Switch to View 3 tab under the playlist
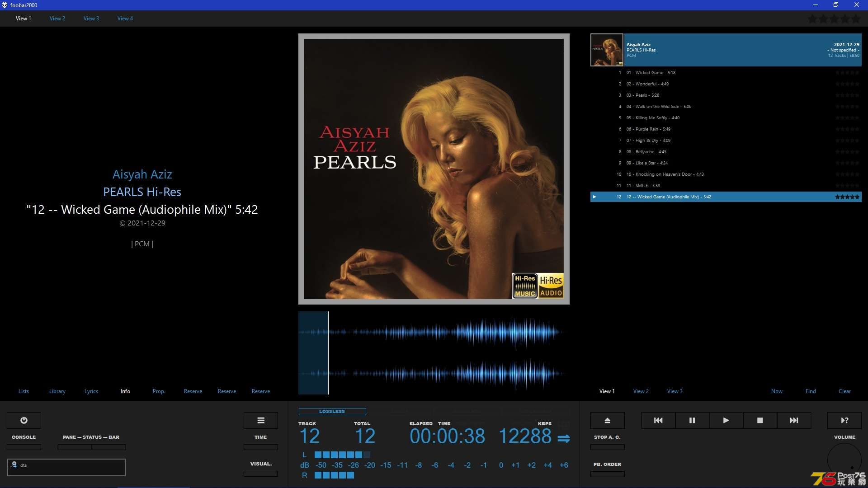This screenshot has width=868, height=488. click(x=675, y=391)
